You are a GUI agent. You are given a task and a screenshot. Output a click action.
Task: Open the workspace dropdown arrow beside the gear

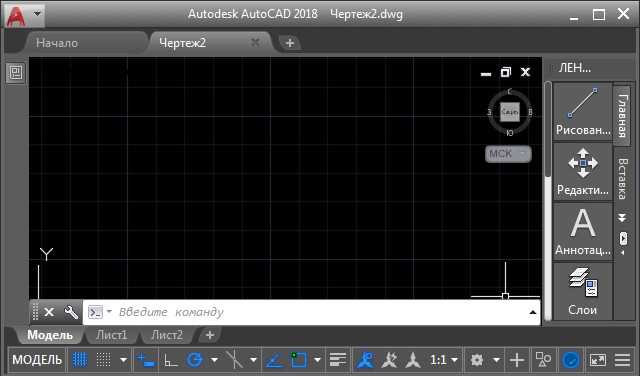pyautogui.click(x=496, y=360)
